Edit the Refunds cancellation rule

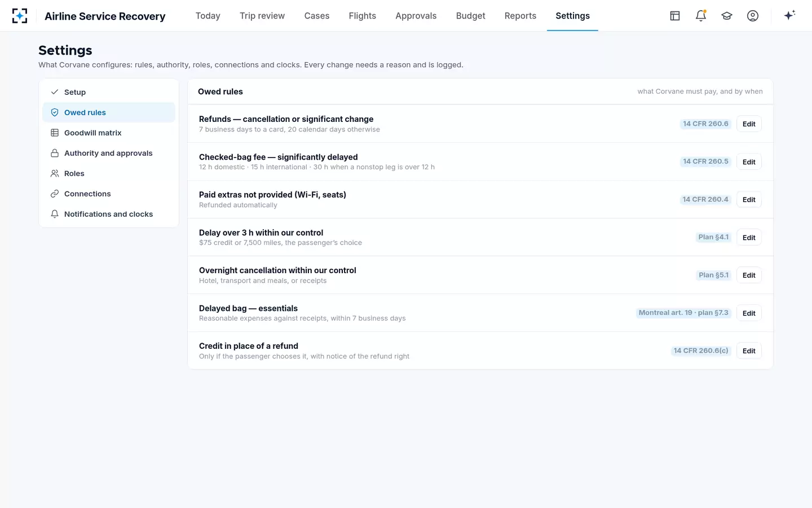coord(749,124)
